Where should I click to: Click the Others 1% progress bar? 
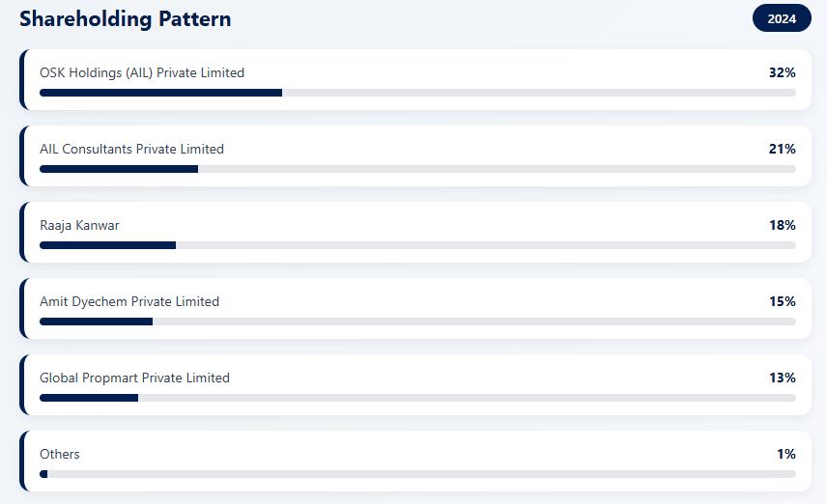coord(417,474)
